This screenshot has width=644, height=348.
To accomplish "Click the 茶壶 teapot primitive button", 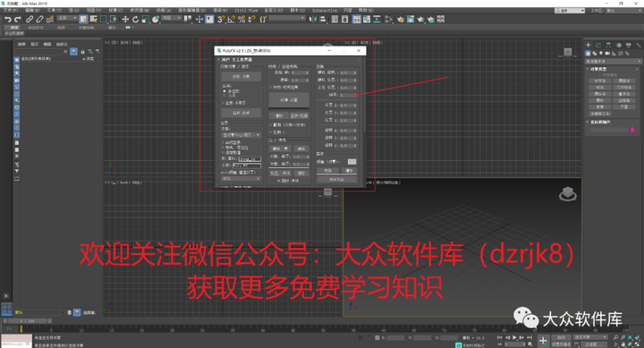I will (x=600, y=106).
